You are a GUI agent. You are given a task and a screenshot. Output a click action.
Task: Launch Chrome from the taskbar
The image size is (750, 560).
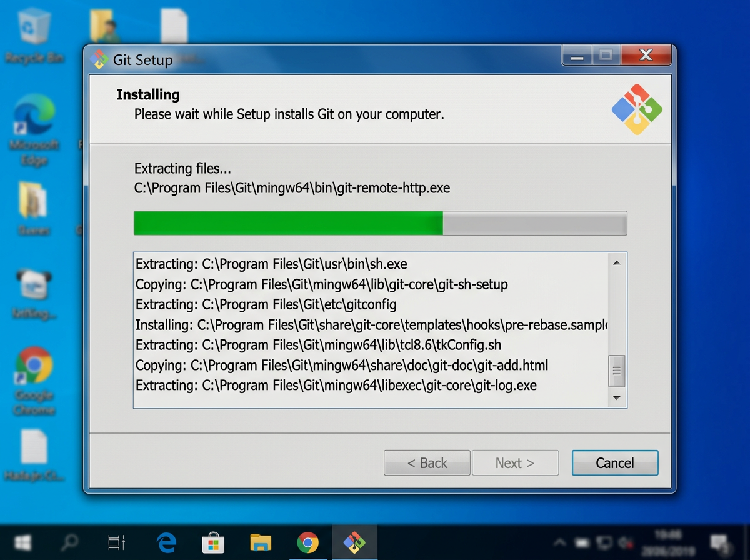[307, 542]
